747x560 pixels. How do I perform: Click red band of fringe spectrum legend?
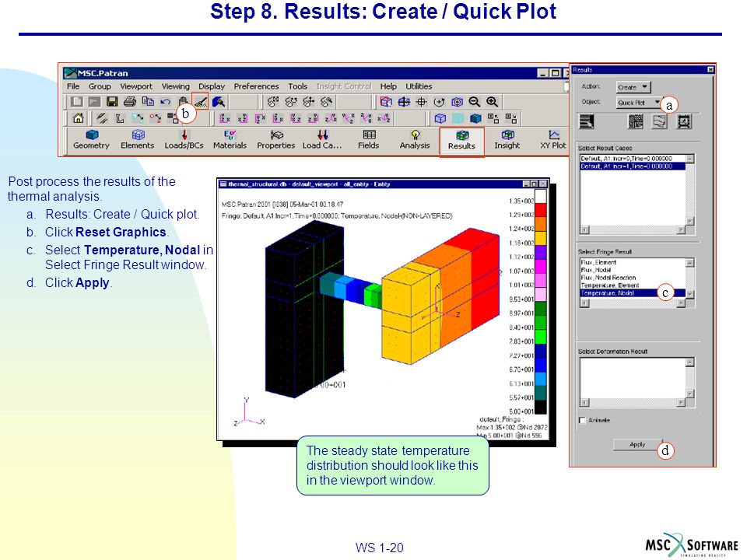pyautogui.click(x=540, y=210)
